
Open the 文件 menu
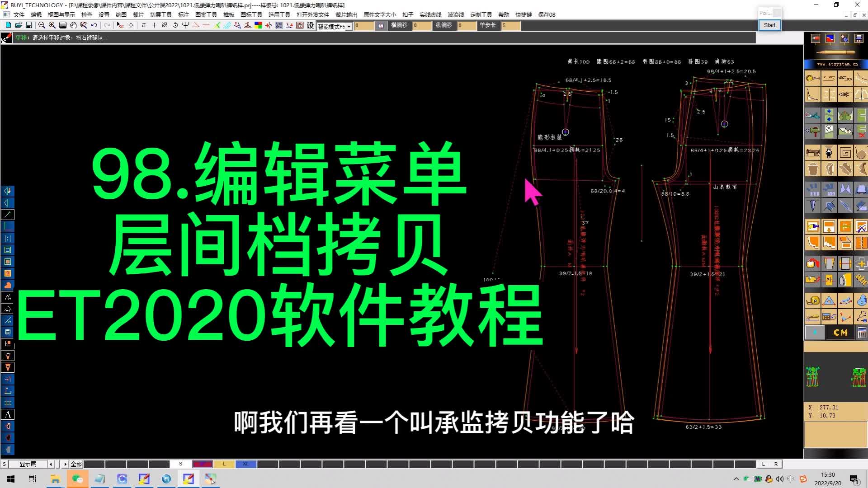(x=19, y=14)
